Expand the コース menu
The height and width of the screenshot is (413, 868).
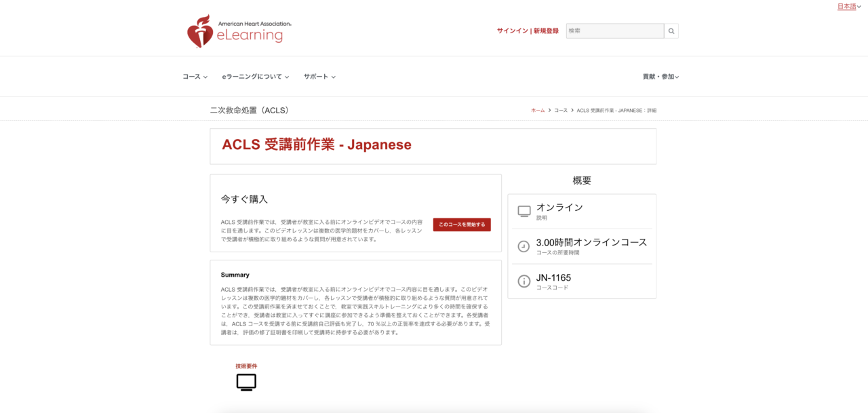click(195, 77)
